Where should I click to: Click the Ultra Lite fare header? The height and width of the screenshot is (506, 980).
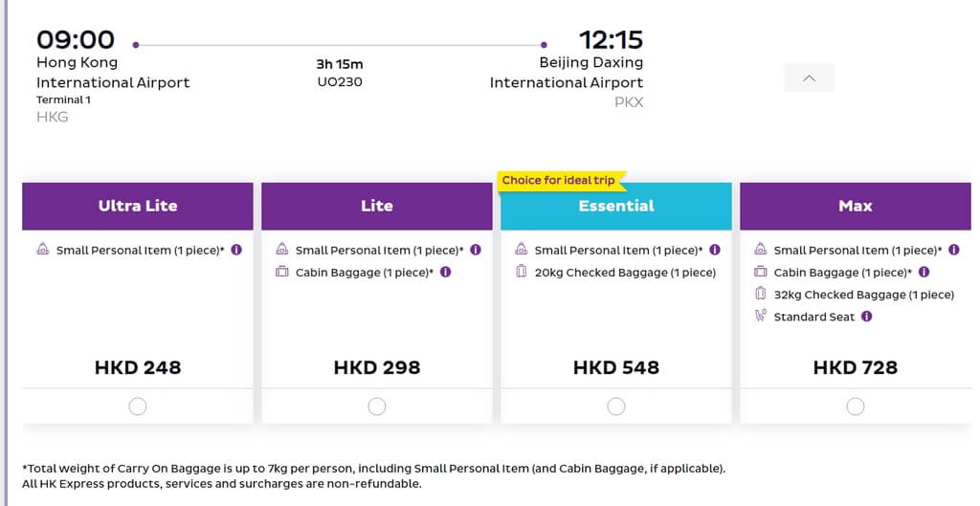click(x=138, y=207)
